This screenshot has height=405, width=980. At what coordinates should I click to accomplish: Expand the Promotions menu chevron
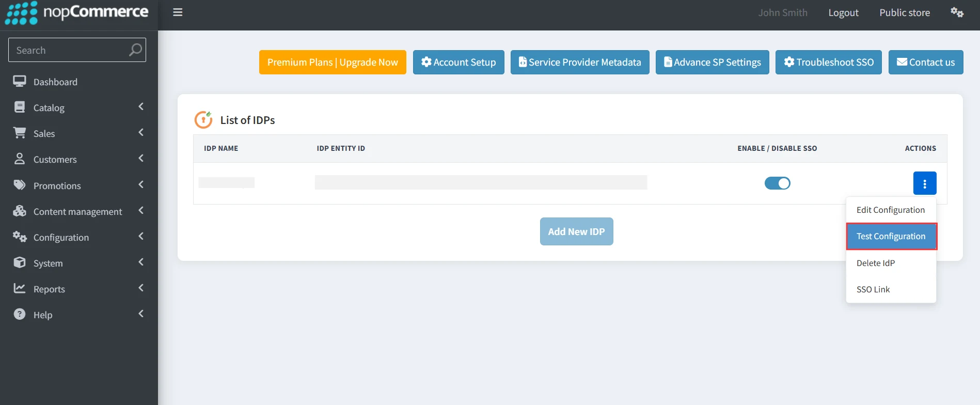(x=141, y=184)
